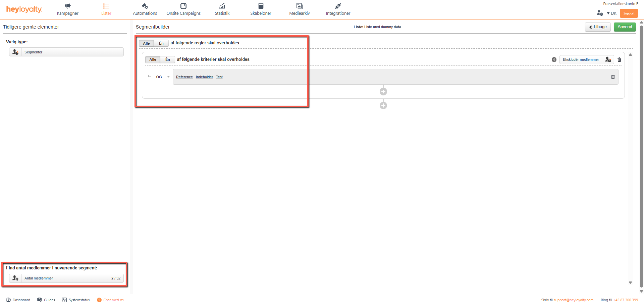Open account settings user-gear icon
Screen dimensions: 644x306
(600, 13)
